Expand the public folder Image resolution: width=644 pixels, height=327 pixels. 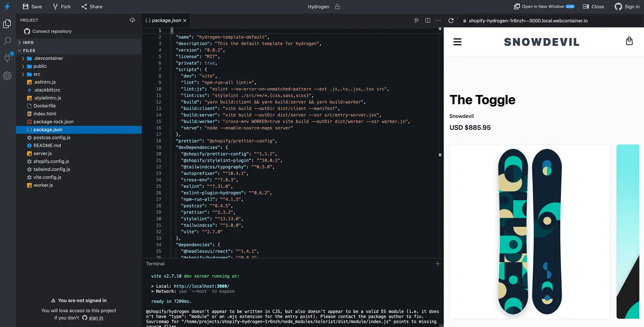[79, 66]
